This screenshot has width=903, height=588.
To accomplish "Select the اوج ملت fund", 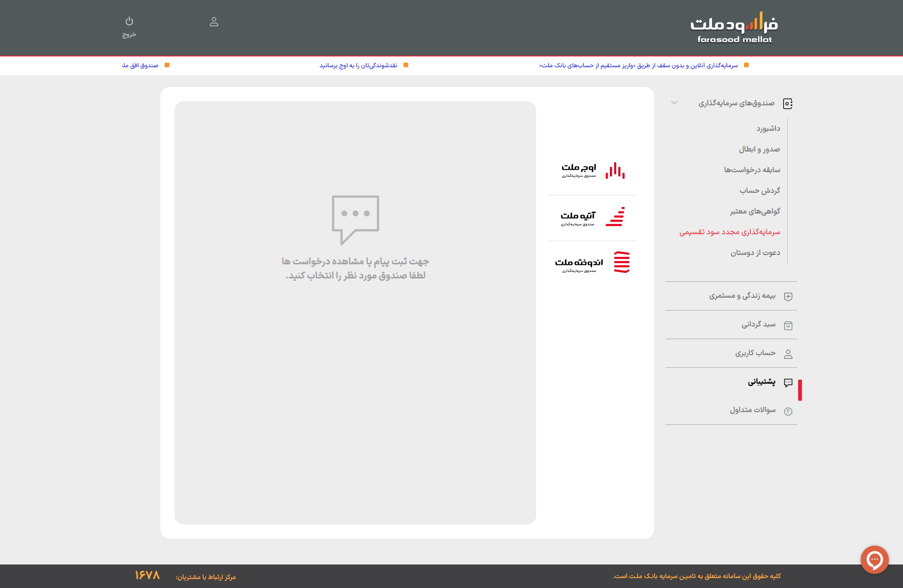I will 593,170.
